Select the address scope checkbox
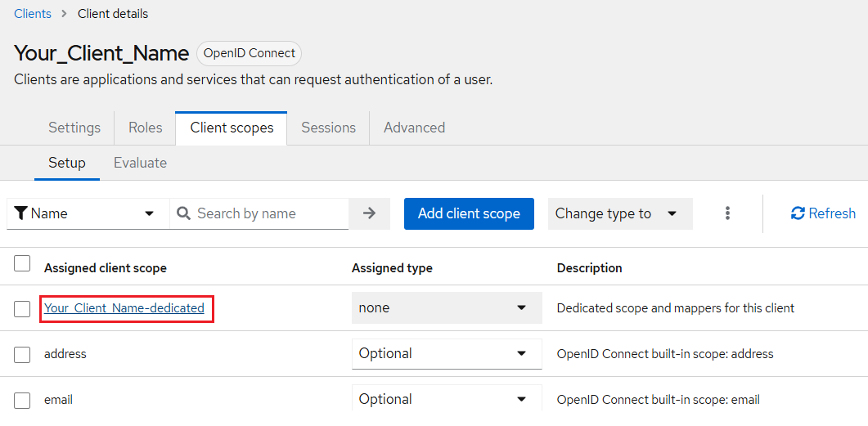This screenshot has height=426, width=868. tap(23, 354)
